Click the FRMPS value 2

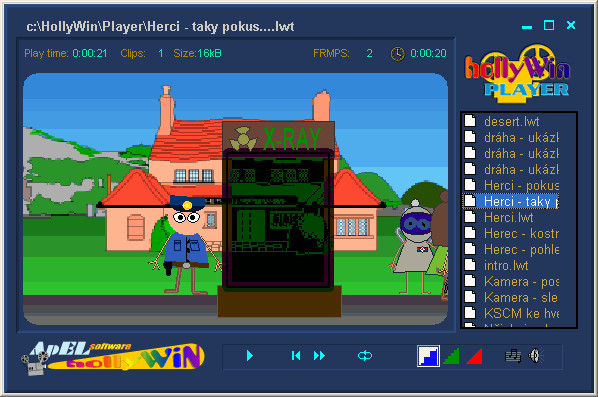[x=369, y=53]
